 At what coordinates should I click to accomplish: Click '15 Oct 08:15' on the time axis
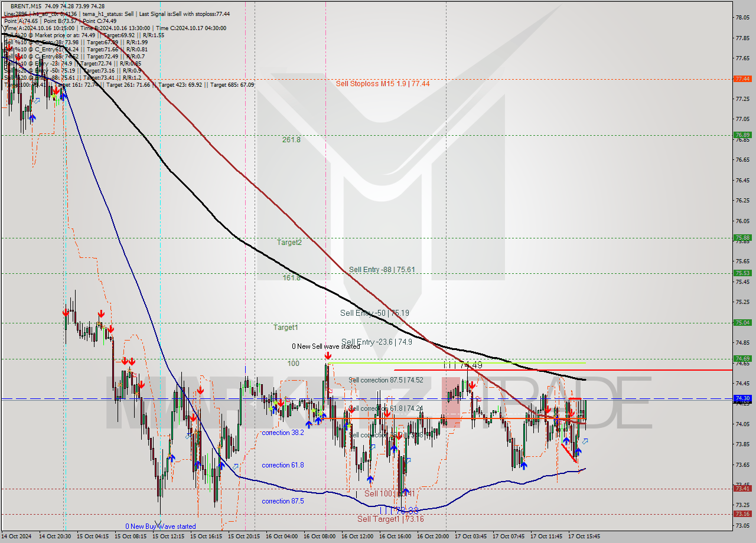[x=131, y=537]
